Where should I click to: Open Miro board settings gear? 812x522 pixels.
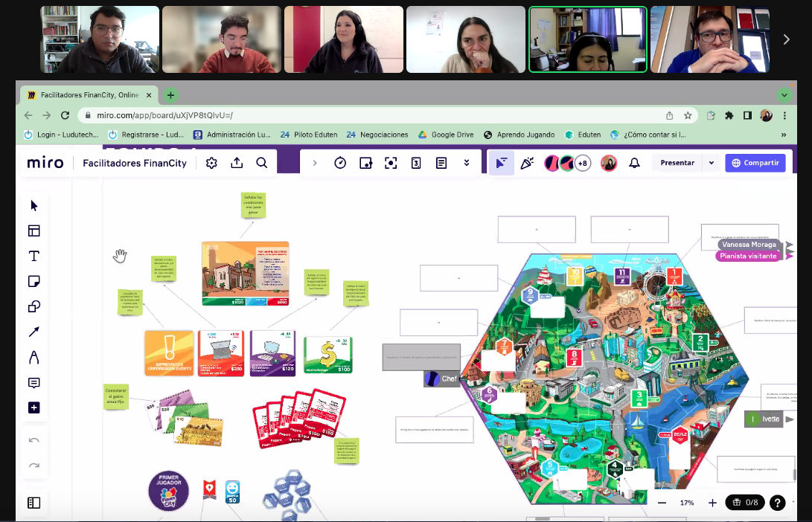211,163
